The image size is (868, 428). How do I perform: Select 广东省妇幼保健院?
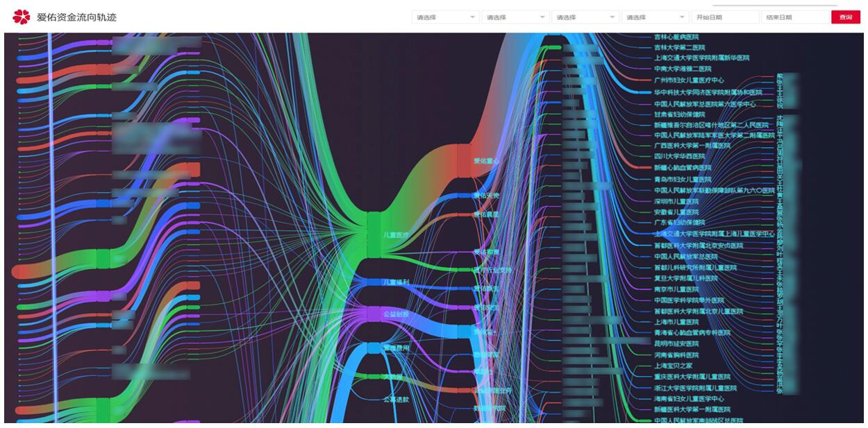click(x=679, y=223)
